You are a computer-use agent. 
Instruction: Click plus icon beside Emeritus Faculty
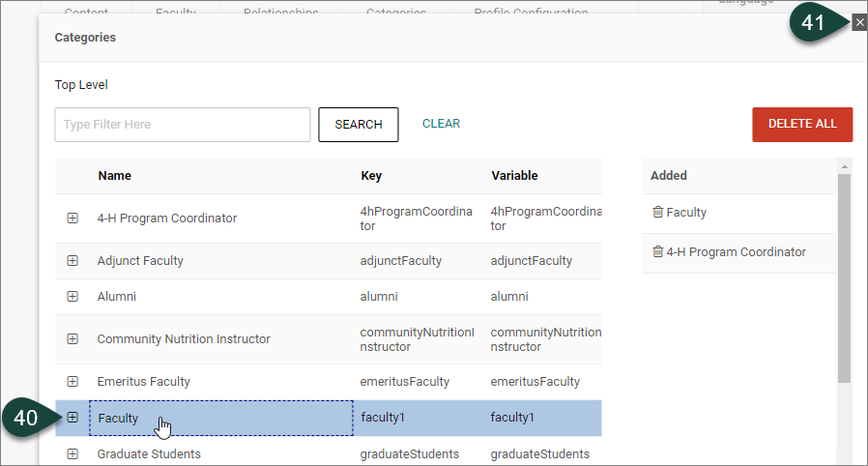tap(72, 382)
